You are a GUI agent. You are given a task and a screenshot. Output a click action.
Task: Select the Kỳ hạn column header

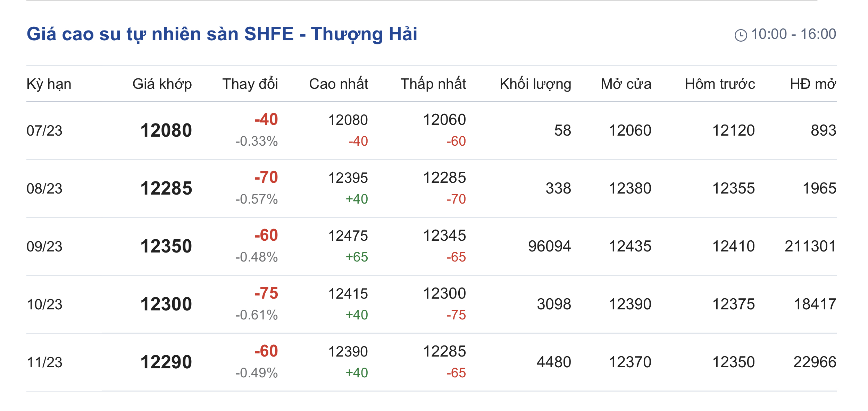click(x=49, y=84)
